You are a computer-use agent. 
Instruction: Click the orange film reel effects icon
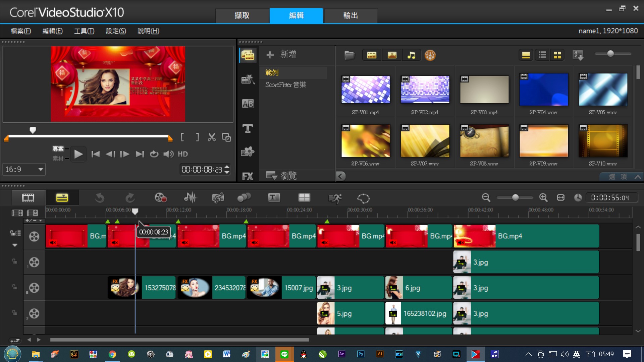pyautogui.click(x=430, y=55)
